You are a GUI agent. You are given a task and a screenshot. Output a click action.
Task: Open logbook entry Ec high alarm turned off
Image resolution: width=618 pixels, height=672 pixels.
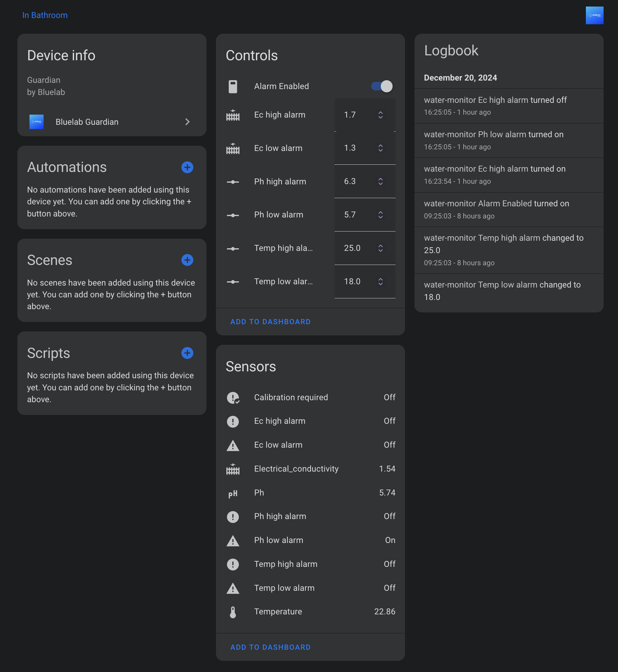pos(509,106)
